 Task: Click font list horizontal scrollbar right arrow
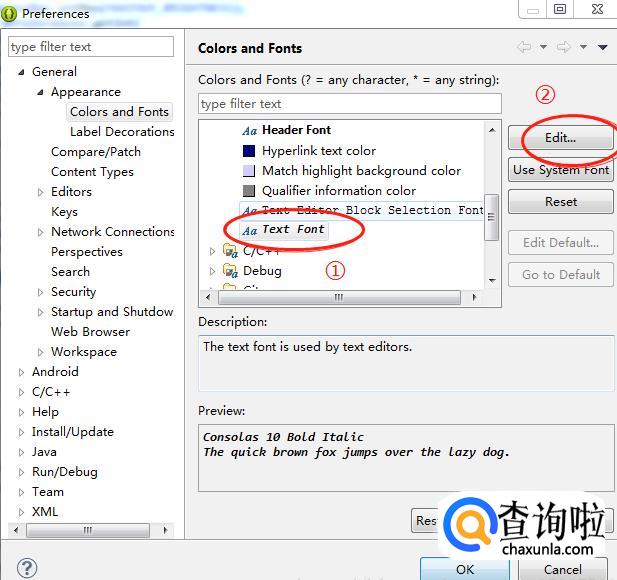475,297
